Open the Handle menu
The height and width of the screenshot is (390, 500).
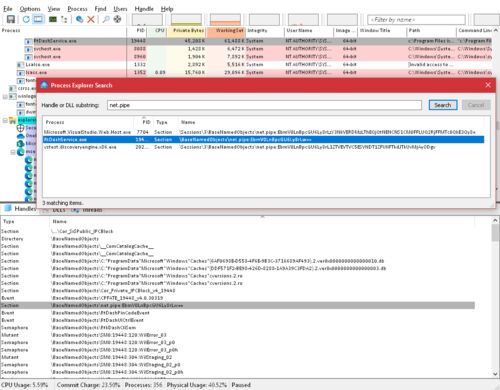144,9
